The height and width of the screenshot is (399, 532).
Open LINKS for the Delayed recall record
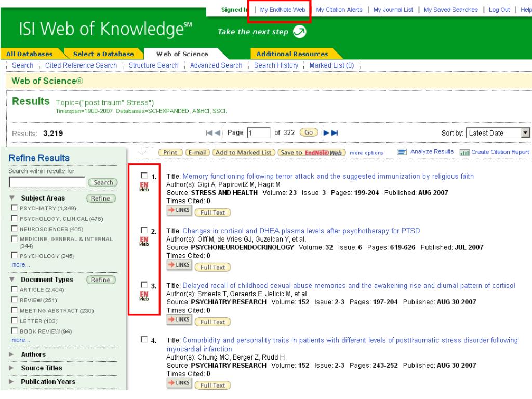(179, 320)
